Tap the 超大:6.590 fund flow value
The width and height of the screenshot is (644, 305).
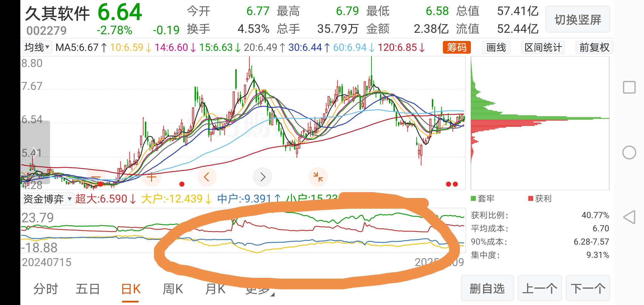106,199
